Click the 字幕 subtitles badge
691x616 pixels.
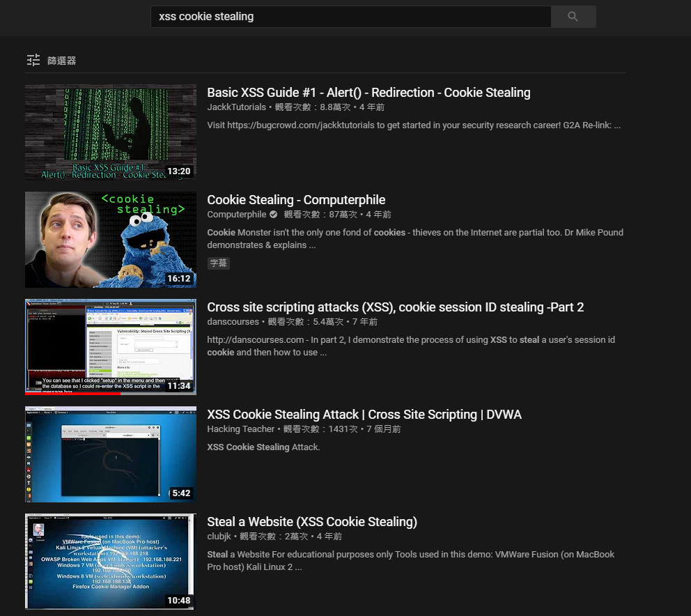[x=218, y=263]
